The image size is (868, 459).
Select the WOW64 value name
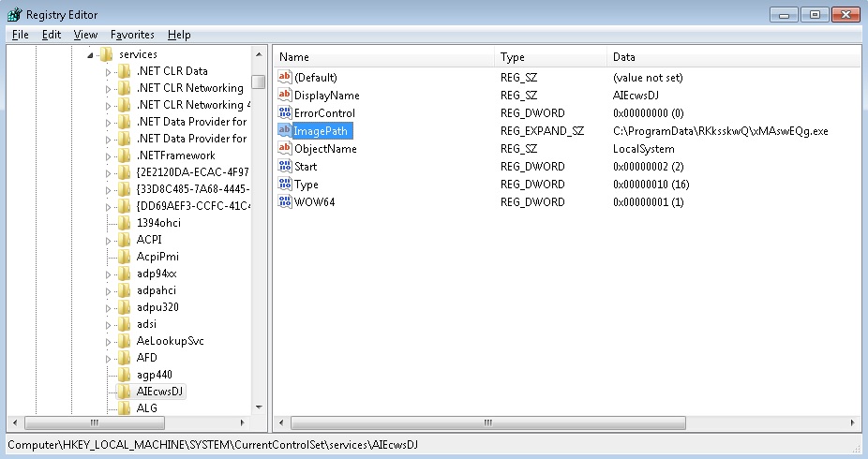click(314, 201)
